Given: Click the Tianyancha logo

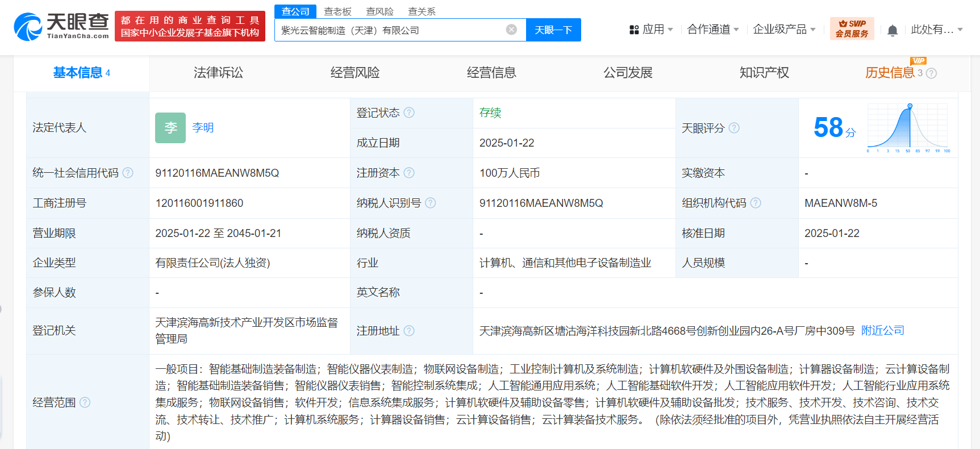Looking at the screenshot, I should coord(61,26).
